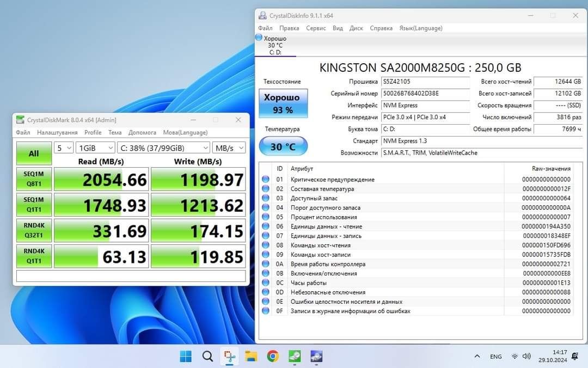
Task: Open the Вид menu in CrystalDiskInfo
Action: tap(338, 28)
